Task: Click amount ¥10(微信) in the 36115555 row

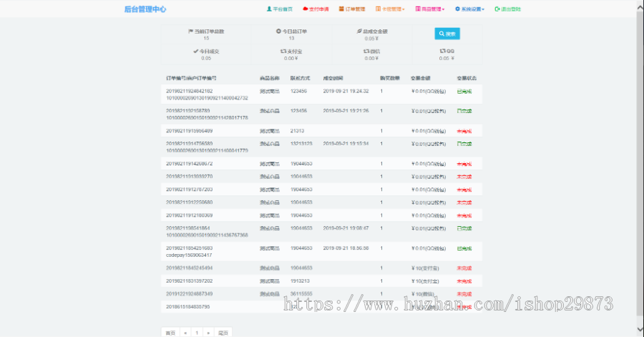Action: 423,294
